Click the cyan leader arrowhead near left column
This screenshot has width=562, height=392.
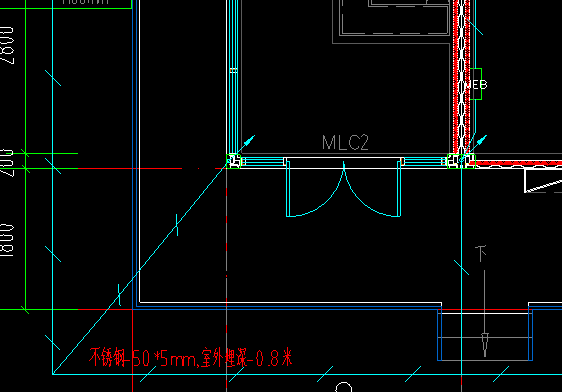[250, 140]
